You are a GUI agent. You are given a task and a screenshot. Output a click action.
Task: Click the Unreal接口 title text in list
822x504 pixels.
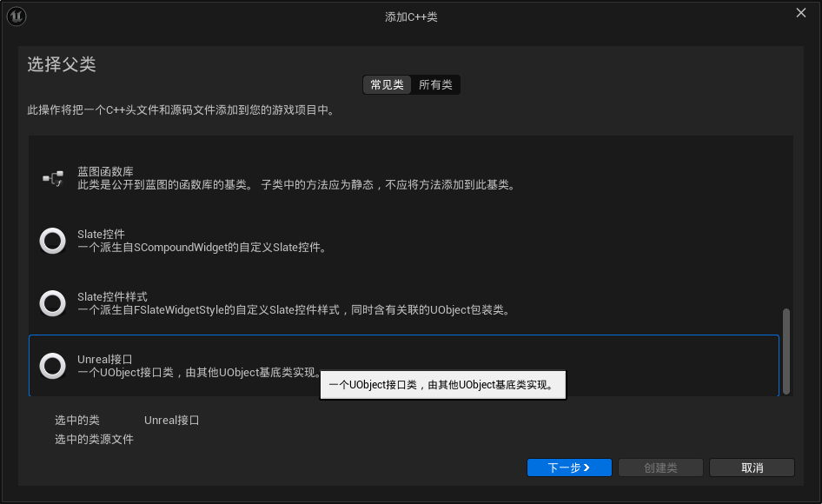click(x=105, y=359)
